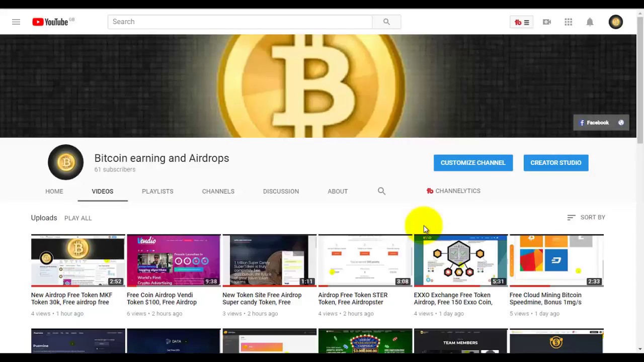Open title 'New Token Site Free Airdrop Super candy'
The width and height of the screenshot is (644, 362).
point(262,299)
